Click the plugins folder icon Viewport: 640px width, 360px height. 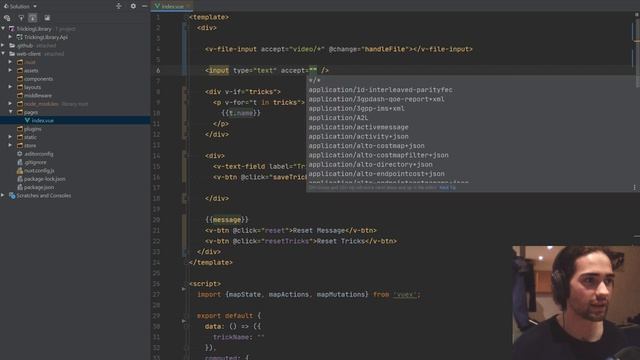click(x=20, y=129)
